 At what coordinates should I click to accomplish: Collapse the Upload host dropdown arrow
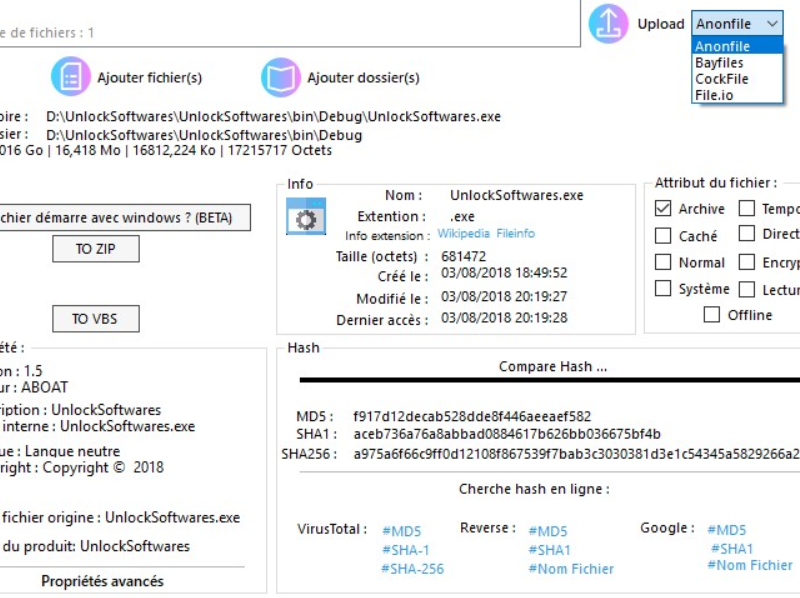[x=771, y=24]
